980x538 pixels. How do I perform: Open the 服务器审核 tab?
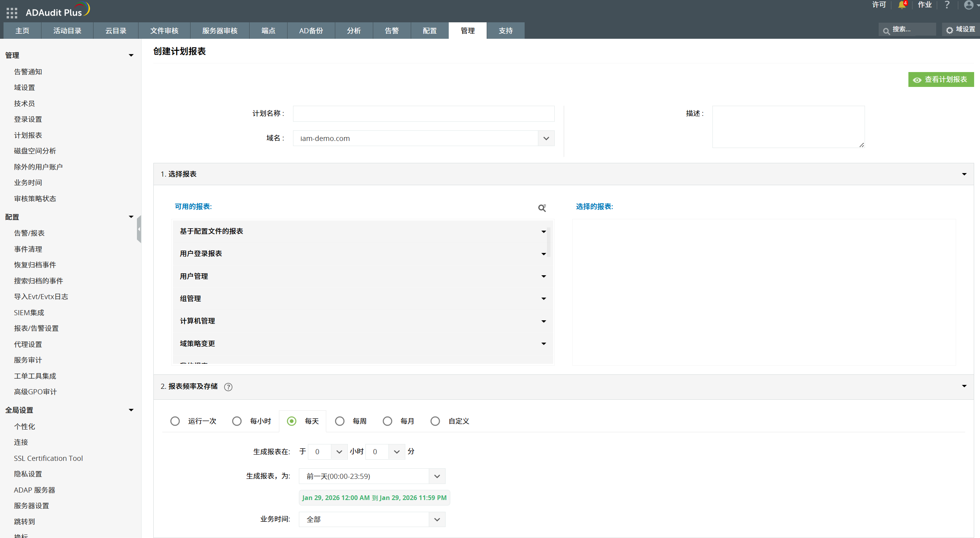220,31
